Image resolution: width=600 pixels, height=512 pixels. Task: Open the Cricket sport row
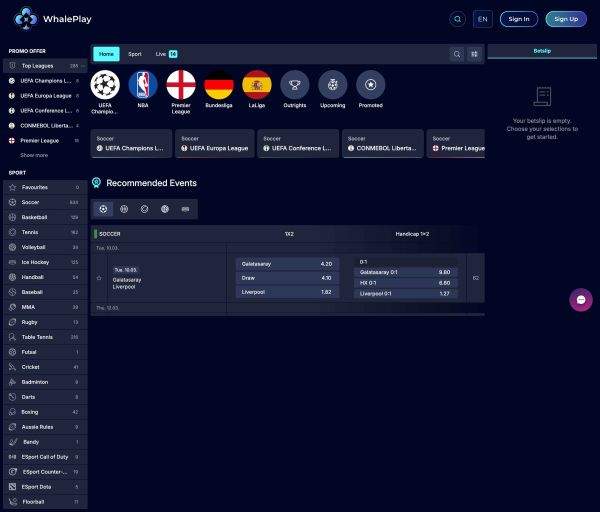[x=45, y=367]
